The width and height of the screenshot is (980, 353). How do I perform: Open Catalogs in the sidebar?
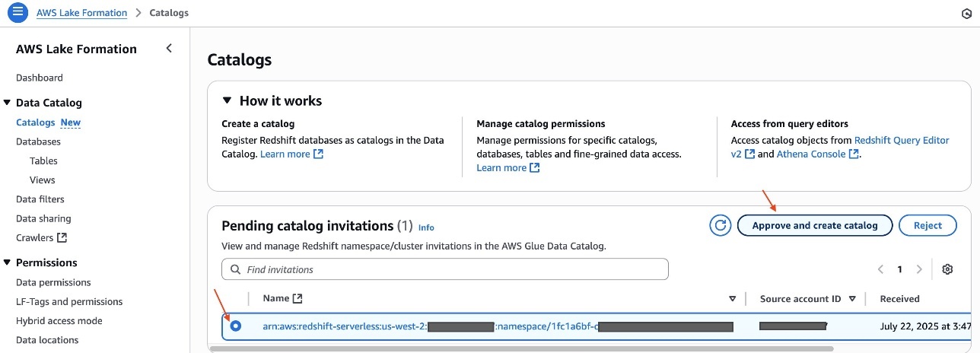click(35, 122)
